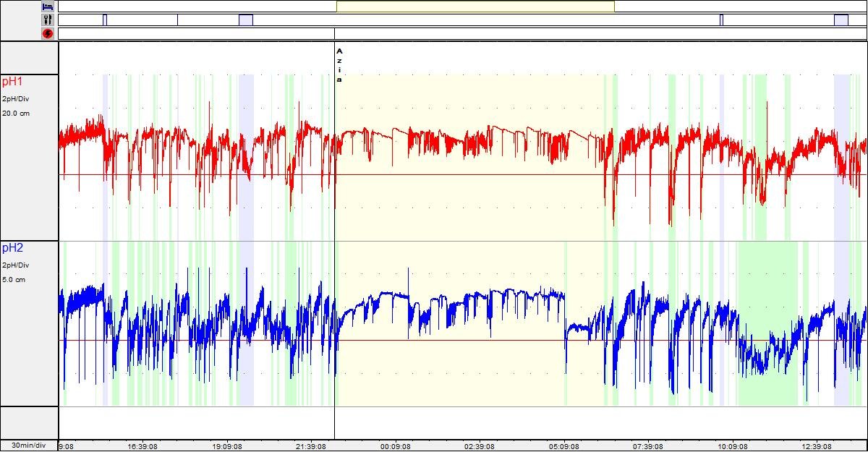Click the red pH1 channel label
Image resolution: width=868 pixels, height=452 pixels.
point(12,82)
